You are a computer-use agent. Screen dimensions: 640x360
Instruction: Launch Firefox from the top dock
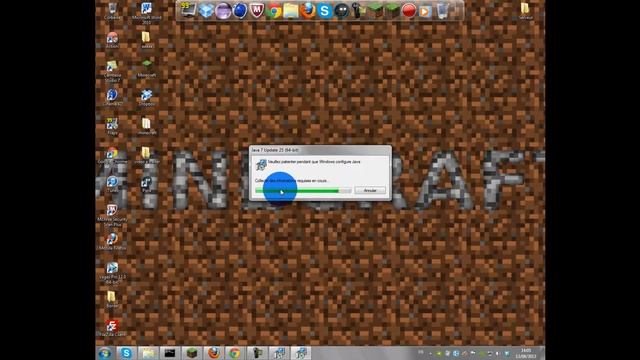click(x=308, y=11)
